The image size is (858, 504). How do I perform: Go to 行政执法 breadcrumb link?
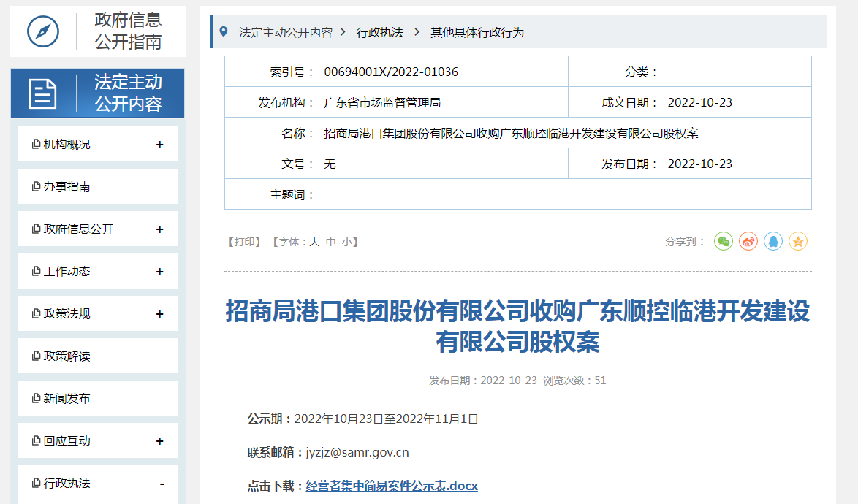380,33
